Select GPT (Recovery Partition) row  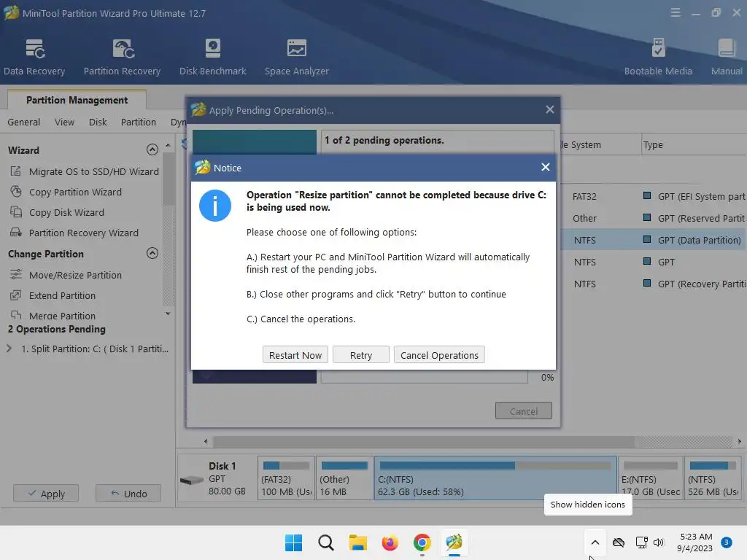click(x=654, y=284)
